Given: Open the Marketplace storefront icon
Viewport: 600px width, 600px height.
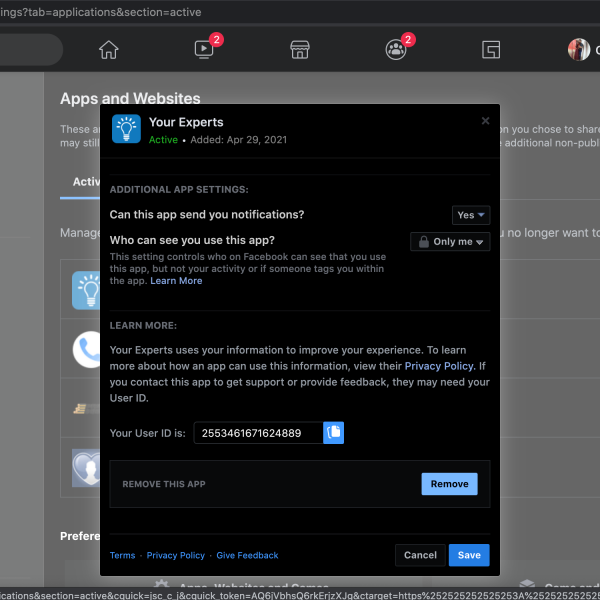Looking at the screenshot, I should coord(300,50).
